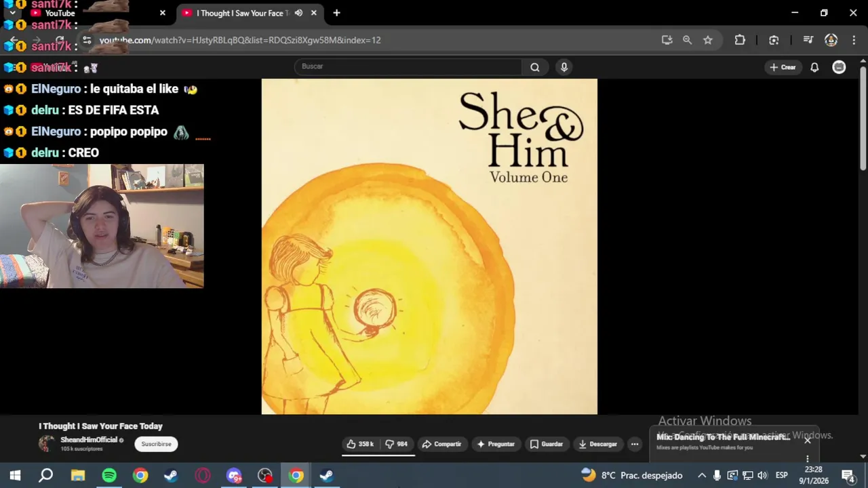Viewport: 868px width, 488px height.
Task: Dislike the video with 984 dislikes
Action: [397, 444]
